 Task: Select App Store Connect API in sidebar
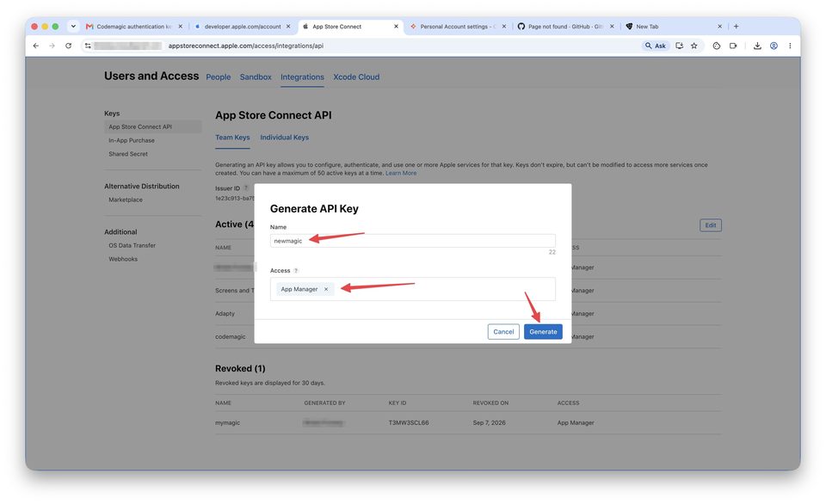(153, 127)
